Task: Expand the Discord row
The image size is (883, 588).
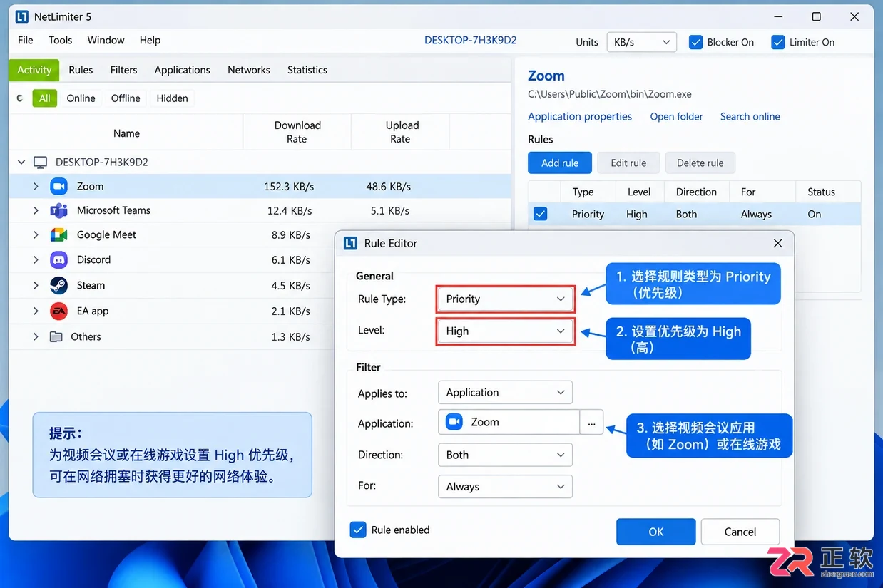Action: 36,260
